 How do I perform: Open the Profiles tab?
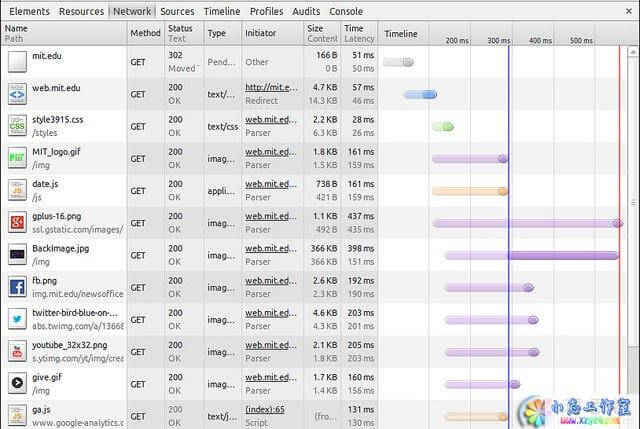coord(267,11)
